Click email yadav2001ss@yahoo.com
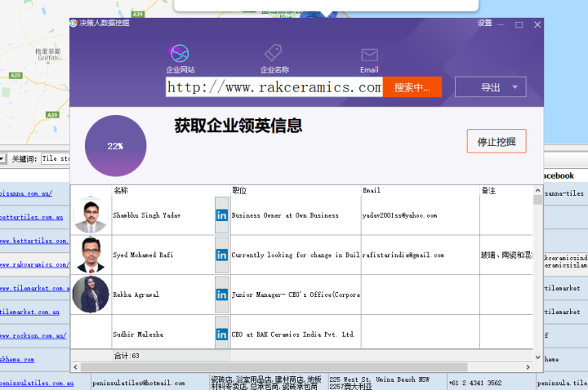The image size is (588, 390). tap(399, 215)
